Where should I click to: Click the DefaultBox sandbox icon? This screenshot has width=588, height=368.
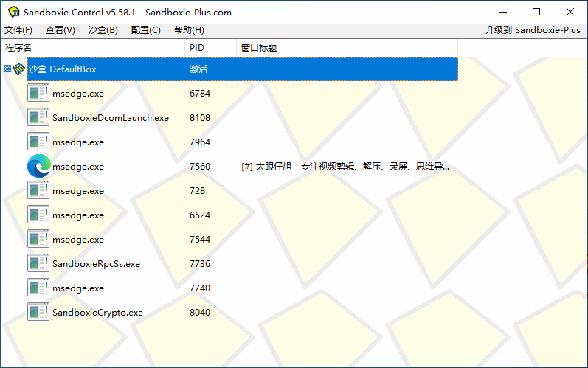point(18,69)
